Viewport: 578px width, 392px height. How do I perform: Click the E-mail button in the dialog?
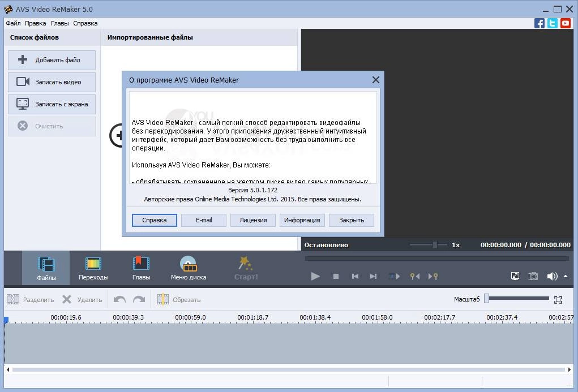click(204, 220)
